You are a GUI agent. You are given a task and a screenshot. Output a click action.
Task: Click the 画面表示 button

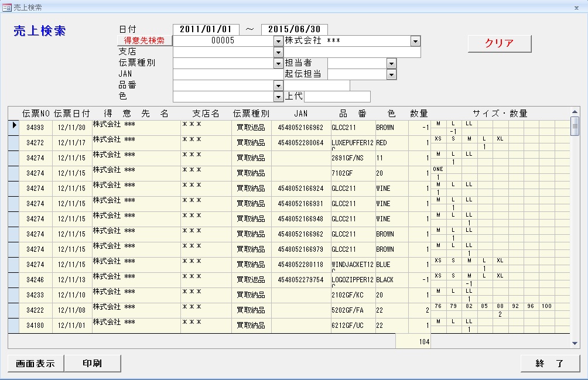35,363
